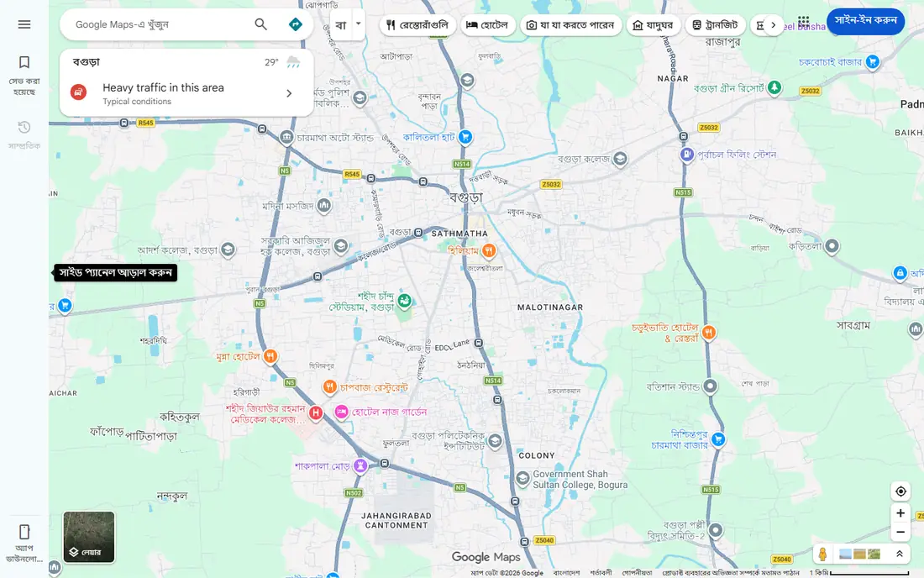Filter by যা যা করতে পারেন chip
The width and height of the screenshot is (924, 578).
pos(570,24)
